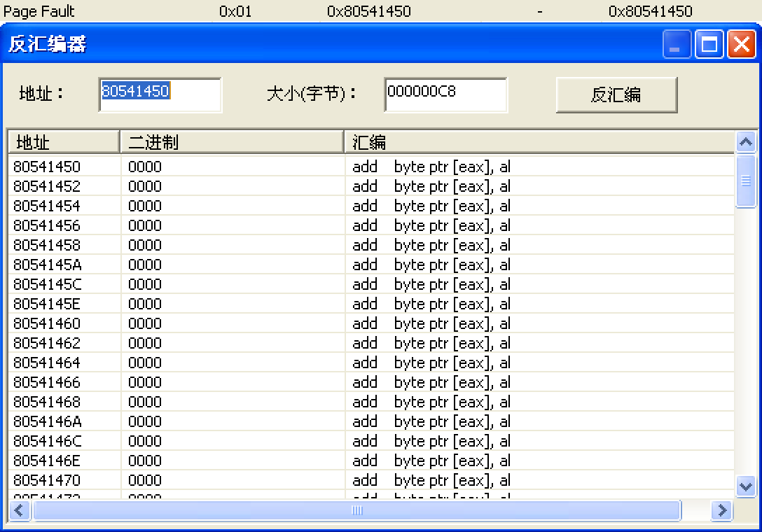Screen dimensions: 762x532
Task: Click the 汇编 column header
Action: click(539, 141)
